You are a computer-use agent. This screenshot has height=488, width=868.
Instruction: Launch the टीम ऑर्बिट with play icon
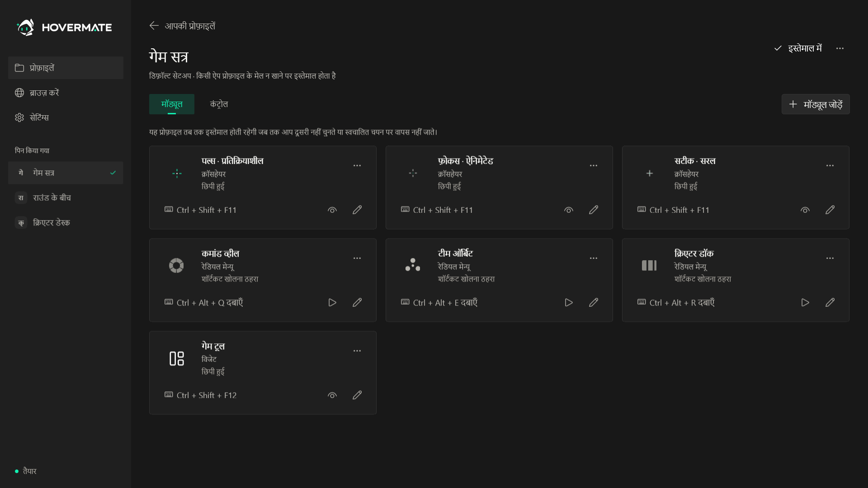coord(569,302)
